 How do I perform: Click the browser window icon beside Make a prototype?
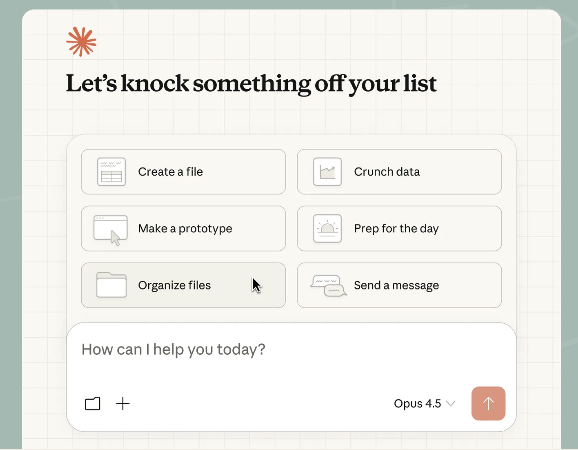[x=111, y=230]
